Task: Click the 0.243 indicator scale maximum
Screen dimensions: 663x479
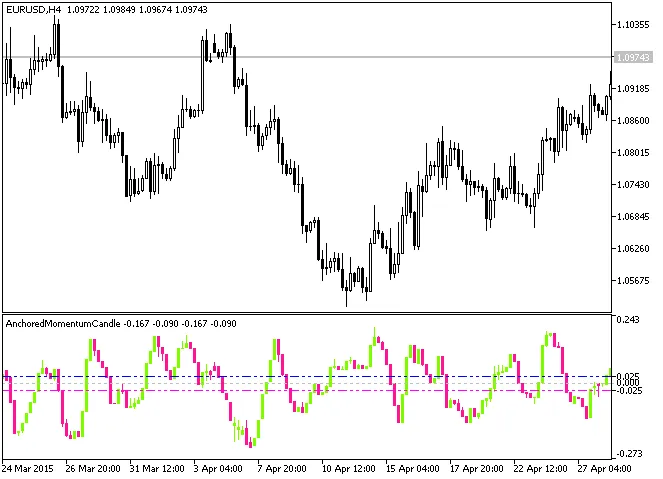Action: pos(628,320)
